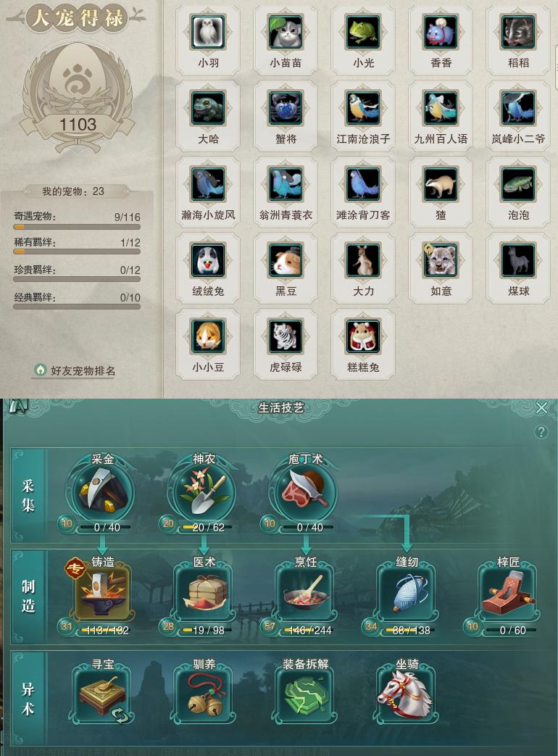This screenshot has height=756, width=558.
Task: Select the 异术 category tab
Action: pos(28,699)
